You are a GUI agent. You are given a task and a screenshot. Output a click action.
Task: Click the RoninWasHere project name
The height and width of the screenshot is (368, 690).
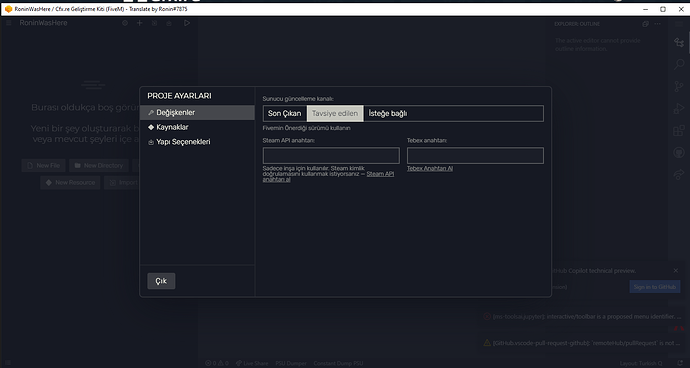43,23
